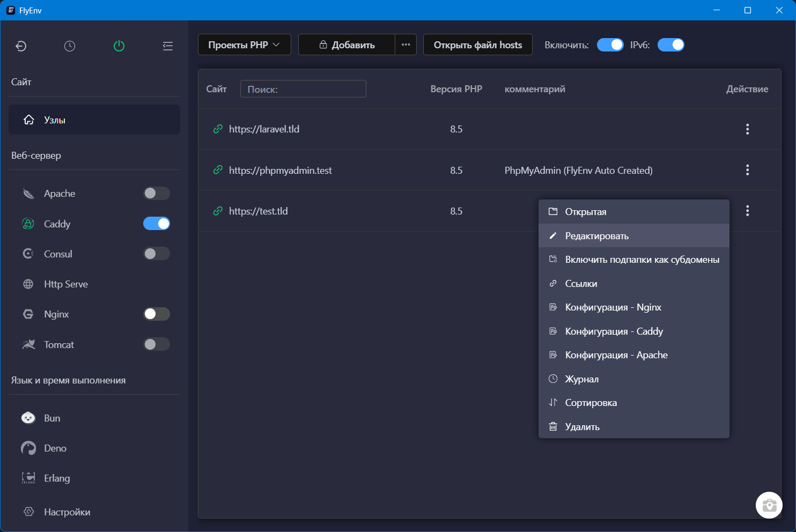The image size is (796, 532).
Task: Open the Deno runtime module
Action: pos(55,448)
